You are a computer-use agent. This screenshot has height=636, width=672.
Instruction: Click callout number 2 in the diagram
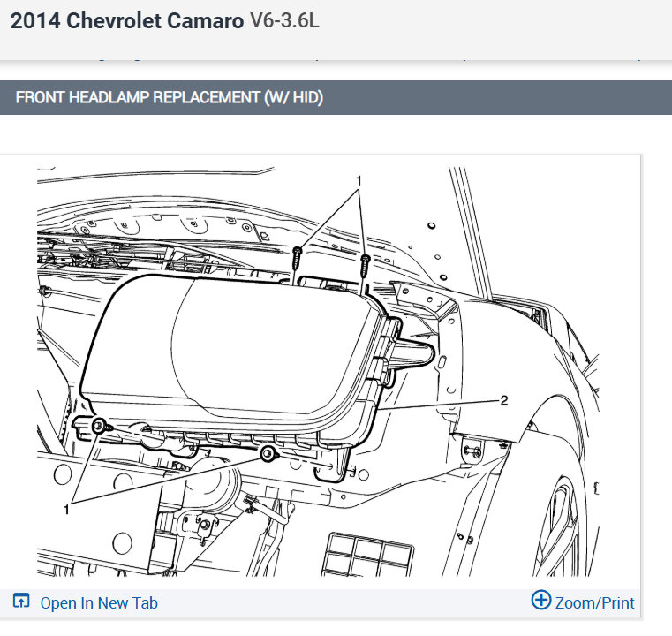503,400
